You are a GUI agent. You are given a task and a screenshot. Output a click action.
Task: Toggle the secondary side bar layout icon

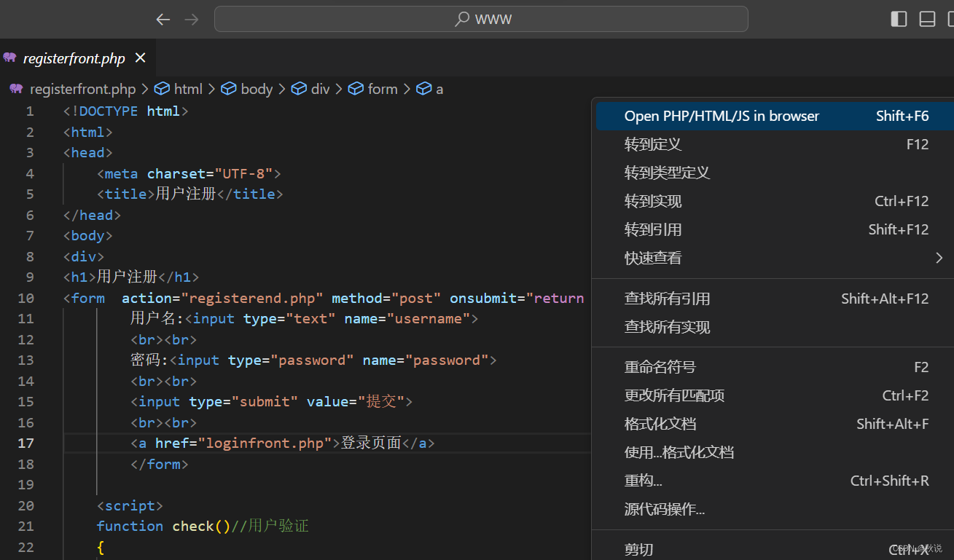pos(950,19)
